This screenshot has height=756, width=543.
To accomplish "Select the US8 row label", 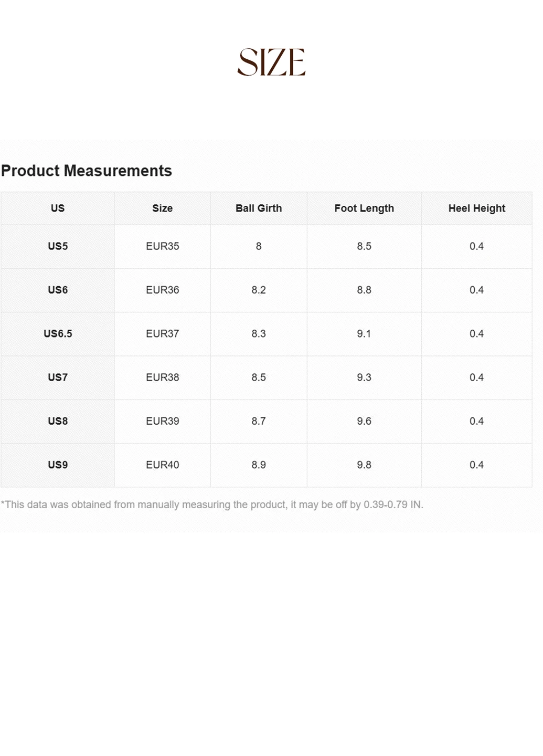I will (x=58, y=421).
